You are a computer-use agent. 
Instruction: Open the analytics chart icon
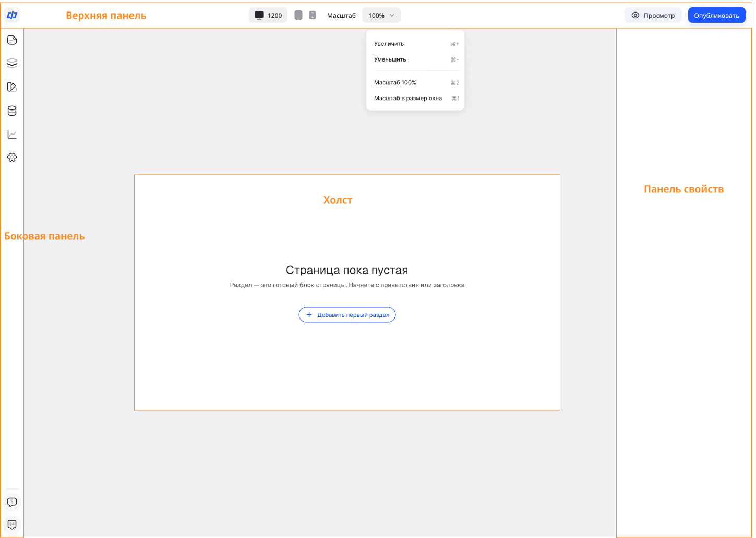pyautogui.click(x=12, y=134)
